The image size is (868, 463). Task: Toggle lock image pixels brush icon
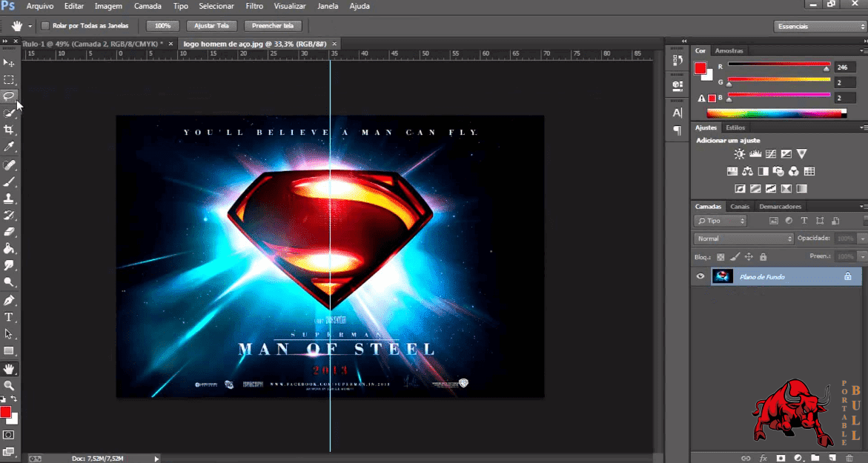(x=735, y=257)
